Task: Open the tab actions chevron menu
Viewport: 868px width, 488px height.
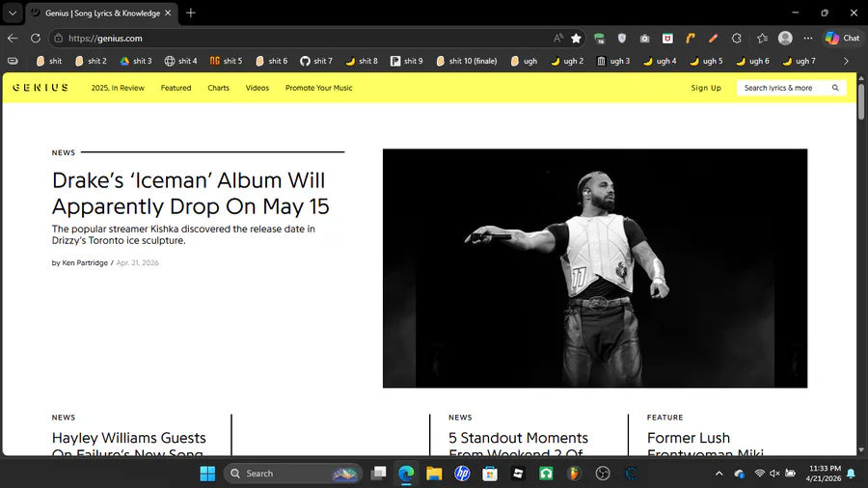Action: [x=13, y=13]
